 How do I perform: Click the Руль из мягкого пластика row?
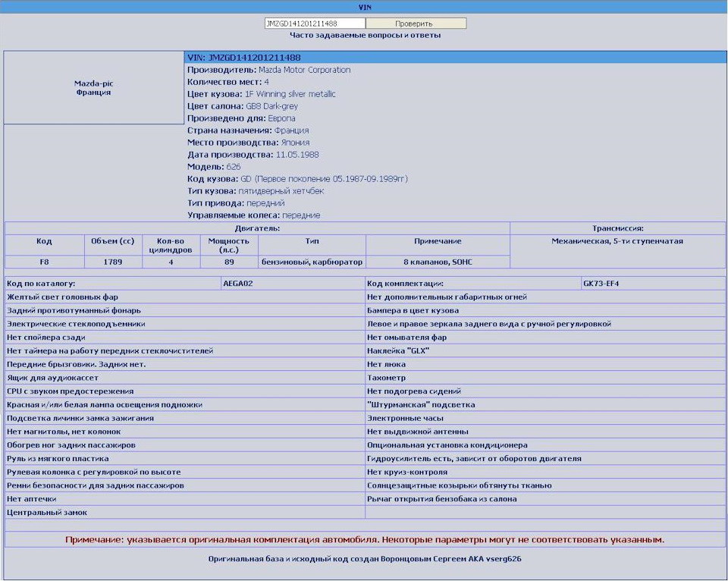pyautogui.click(x=185, y=458)
